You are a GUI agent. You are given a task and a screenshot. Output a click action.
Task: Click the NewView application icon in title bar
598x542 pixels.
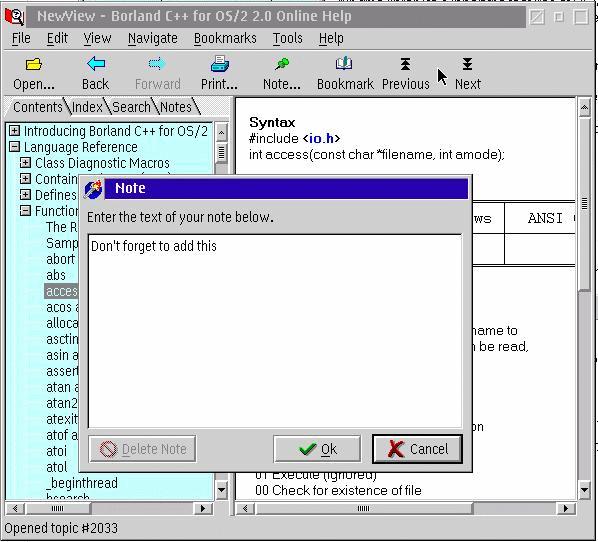click(14, 16)
